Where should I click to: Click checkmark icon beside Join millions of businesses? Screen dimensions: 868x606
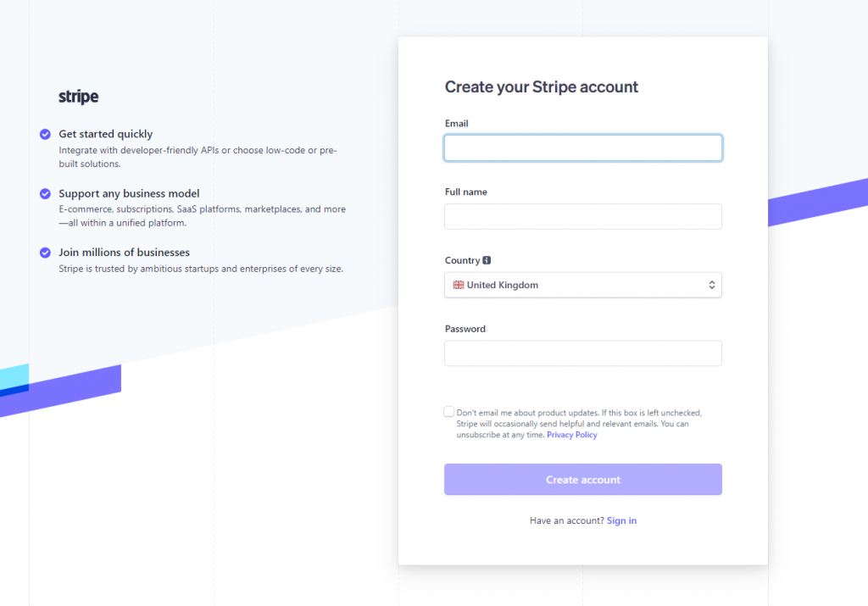[46, 253]
